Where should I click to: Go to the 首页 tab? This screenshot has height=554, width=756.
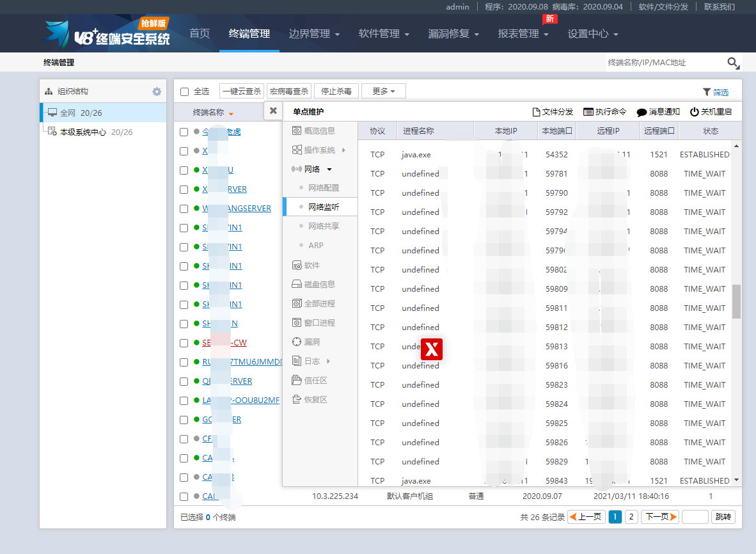pyautogui.click(x=200, y=34)
